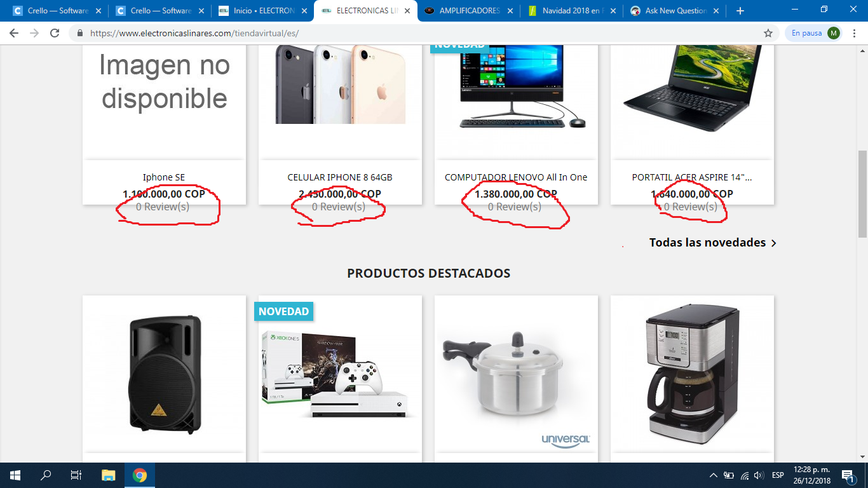This screenshot has width=868, height=488.
Task: Open a new browser tab with the plus icon
Action: pos(740,11)
